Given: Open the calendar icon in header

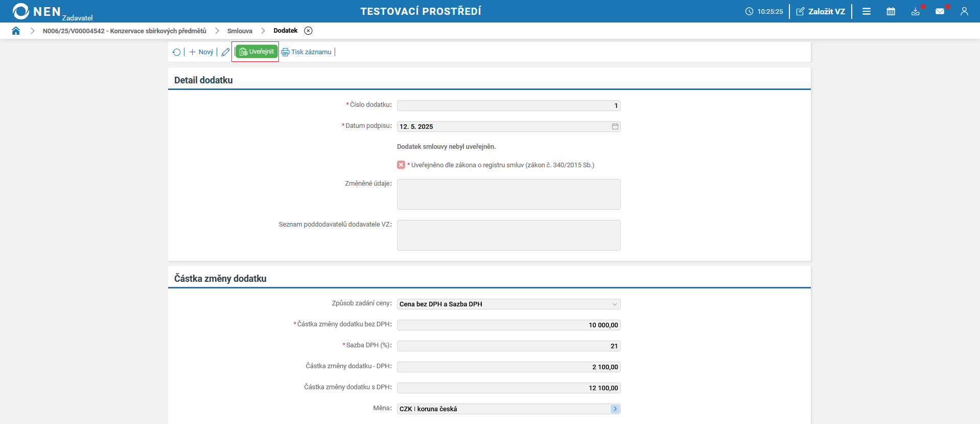Looking at the screenshot, I should point(891,11).
